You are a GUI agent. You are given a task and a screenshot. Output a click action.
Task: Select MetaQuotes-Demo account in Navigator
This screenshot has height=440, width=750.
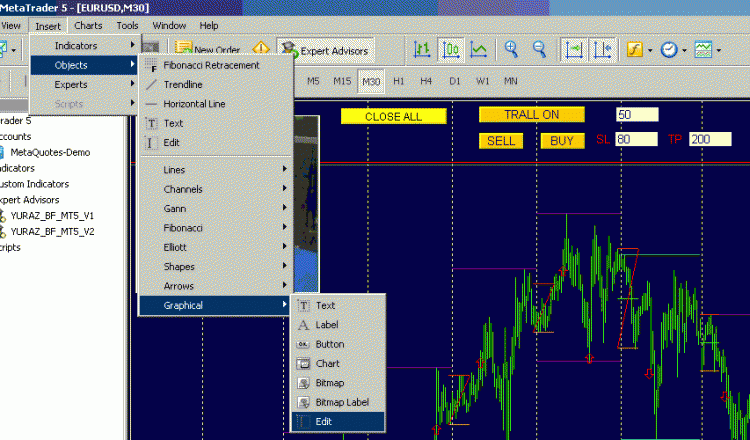tap(50, 153)
